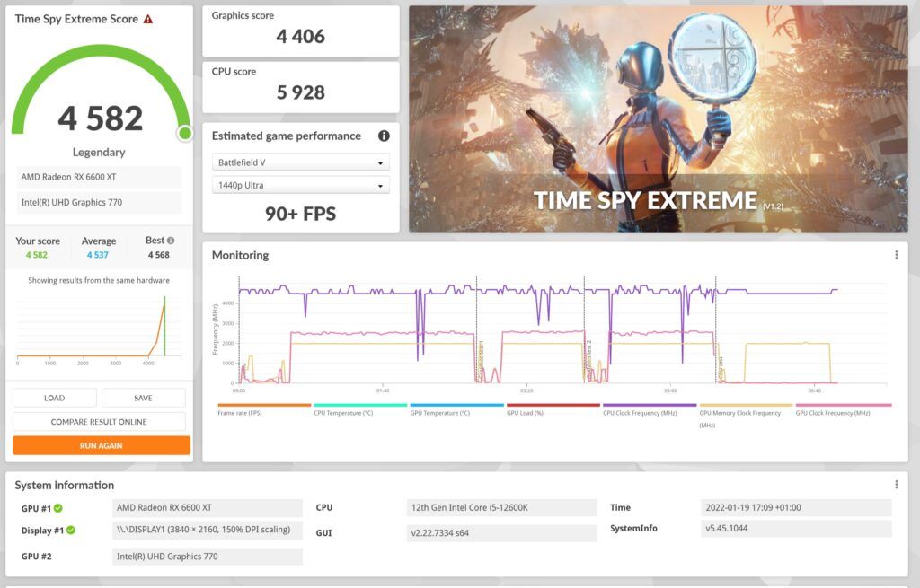Click 'Showing results from the same hardware' text
The image size is (920, 588).
pos(99,280)
